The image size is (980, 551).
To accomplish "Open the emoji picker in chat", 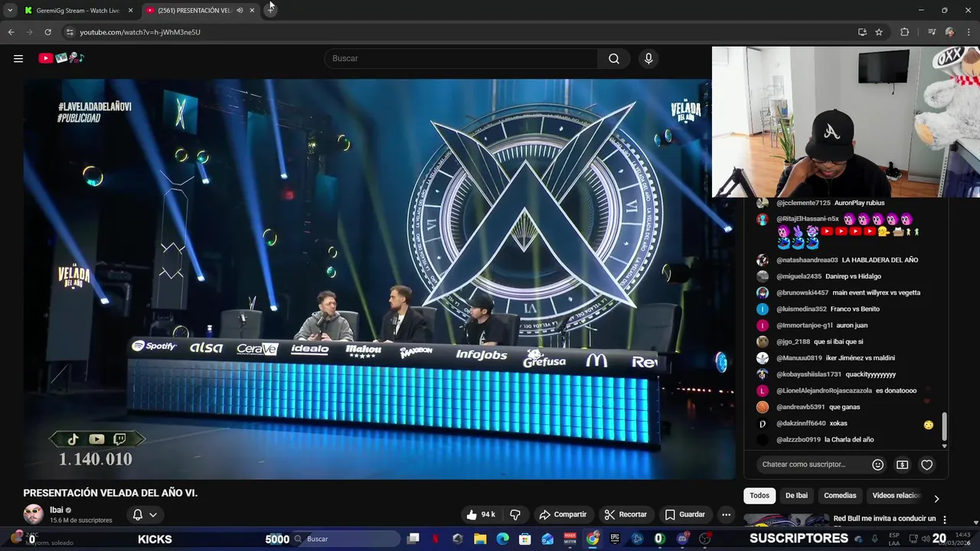I will [878, 465].
